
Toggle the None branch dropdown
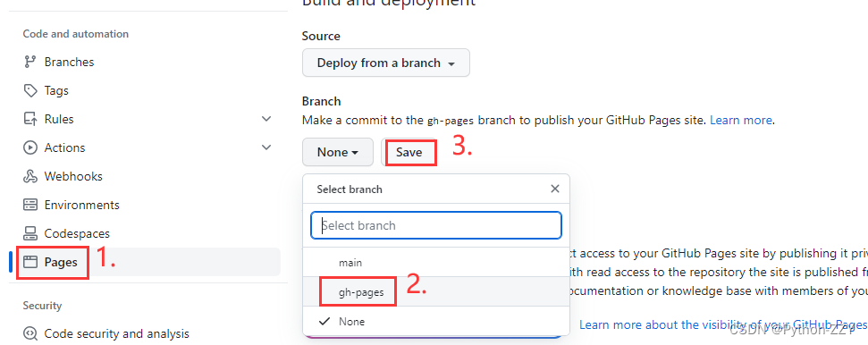point(338,152)
